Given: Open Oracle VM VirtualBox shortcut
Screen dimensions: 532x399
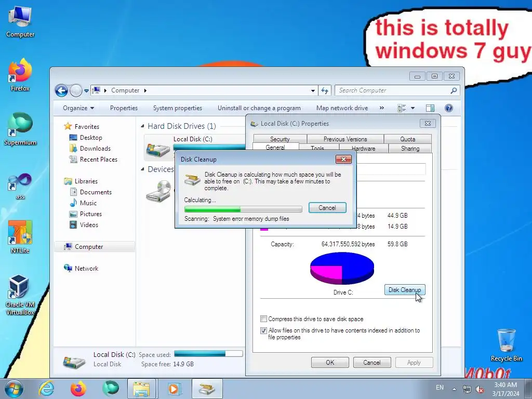Looking at the screenshot, I should (x=20, y=295).
